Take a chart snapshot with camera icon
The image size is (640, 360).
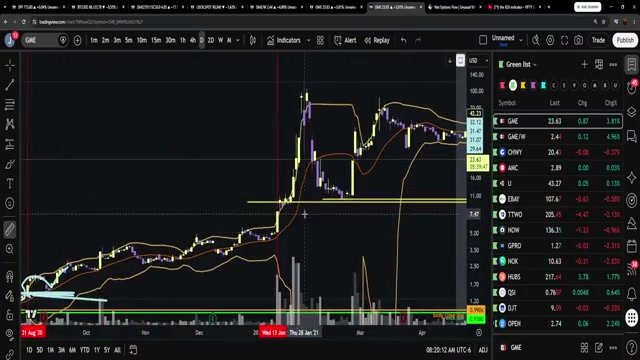click(578, 40)
